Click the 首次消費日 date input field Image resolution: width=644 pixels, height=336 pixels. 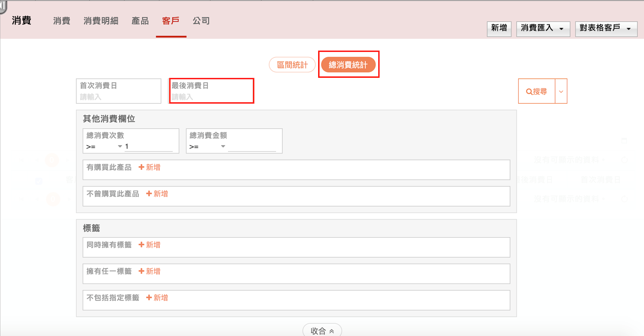[x=118, y=97]
